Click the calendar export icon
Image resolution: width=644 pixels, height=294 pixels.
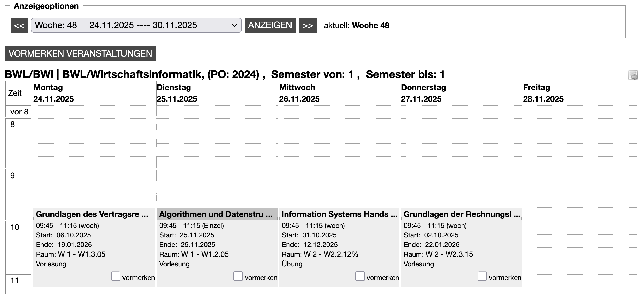click(633, 75)
